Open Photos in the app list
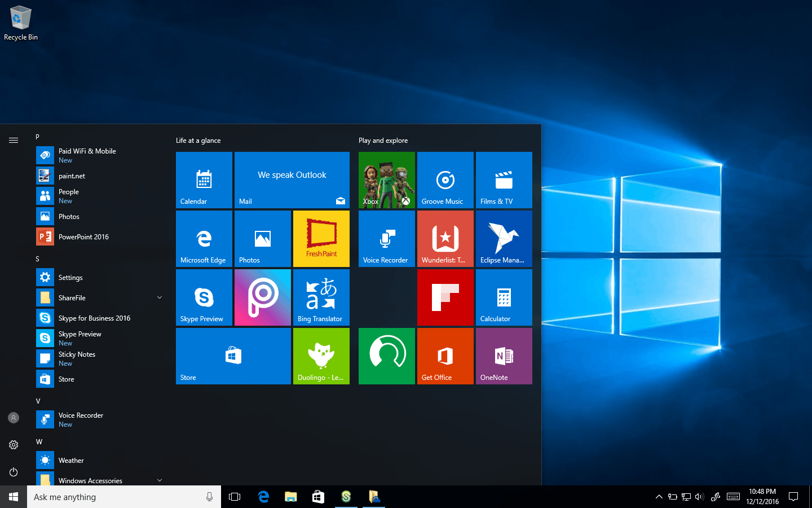 coord(101,216)
